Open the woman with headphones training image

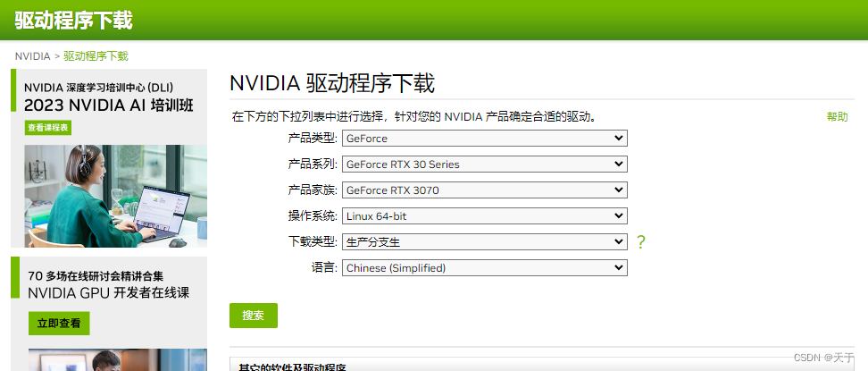[x=116, y=196]
